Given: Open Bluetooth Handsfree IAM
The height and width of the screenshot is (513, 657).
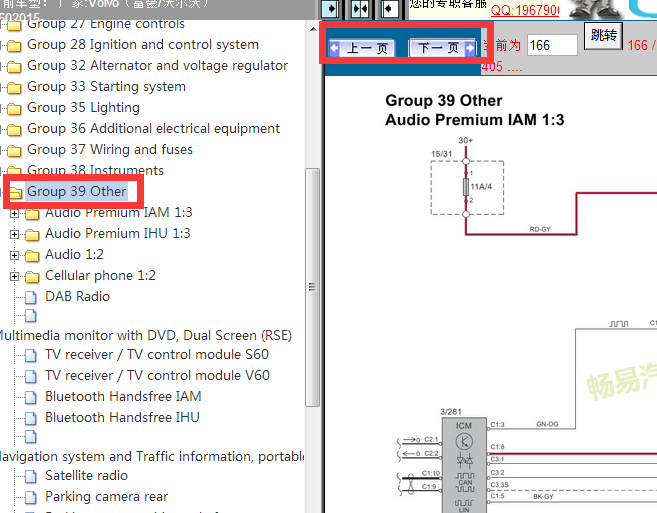Looking at the screenshot, I should (x=123, y=396).
